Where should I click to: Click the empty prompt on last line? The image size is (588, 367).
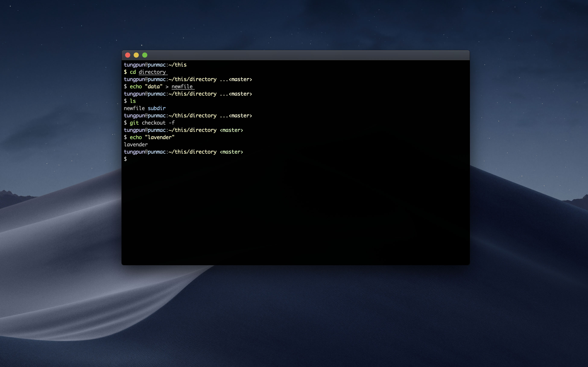(x=125, y=159)
